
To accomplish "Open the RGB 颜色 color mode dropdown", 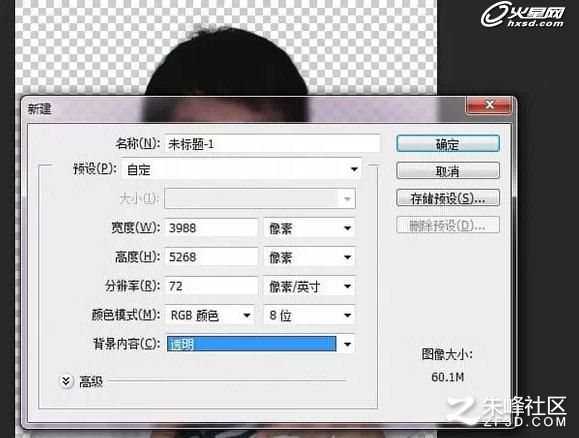I will click(x=210, y=315).
